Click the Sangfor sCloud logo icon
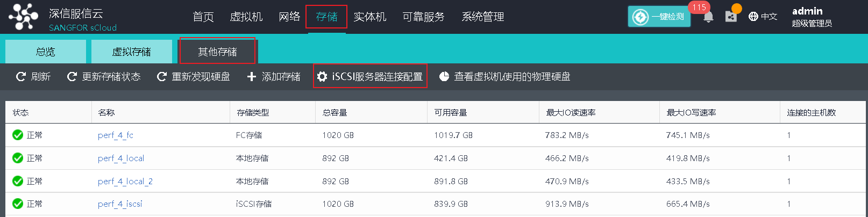The width and height of the screenshot is (868, 217). (x=24, y=17)
